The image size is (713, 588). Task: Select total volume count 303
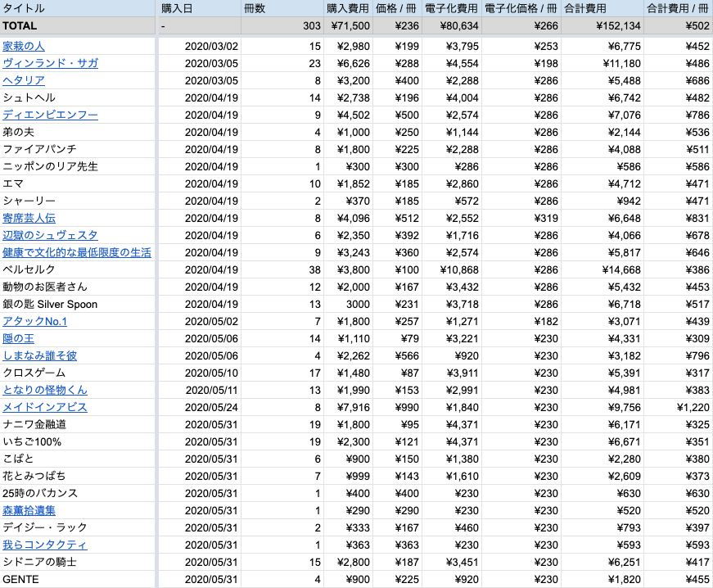[282, 26]
